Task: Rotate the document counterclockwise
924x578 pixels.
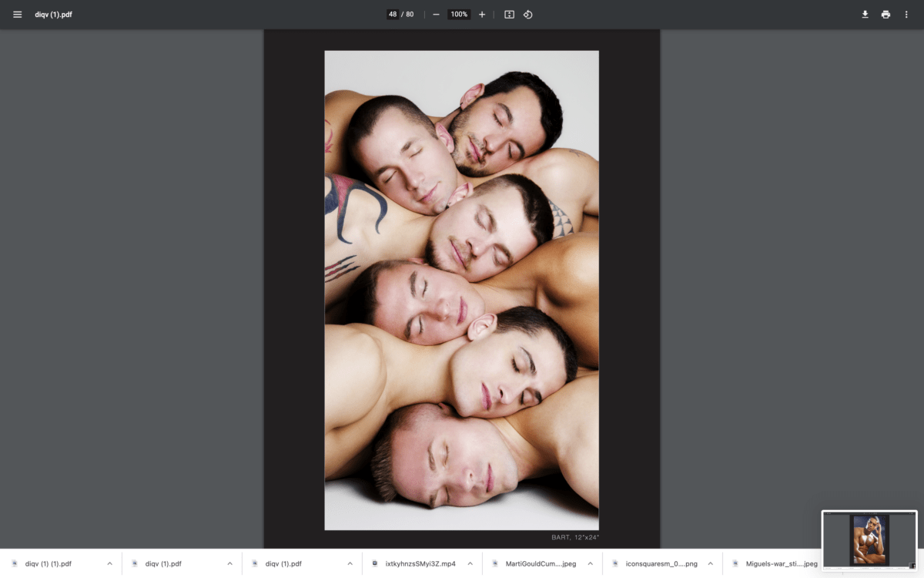Action: pos(528,15)
